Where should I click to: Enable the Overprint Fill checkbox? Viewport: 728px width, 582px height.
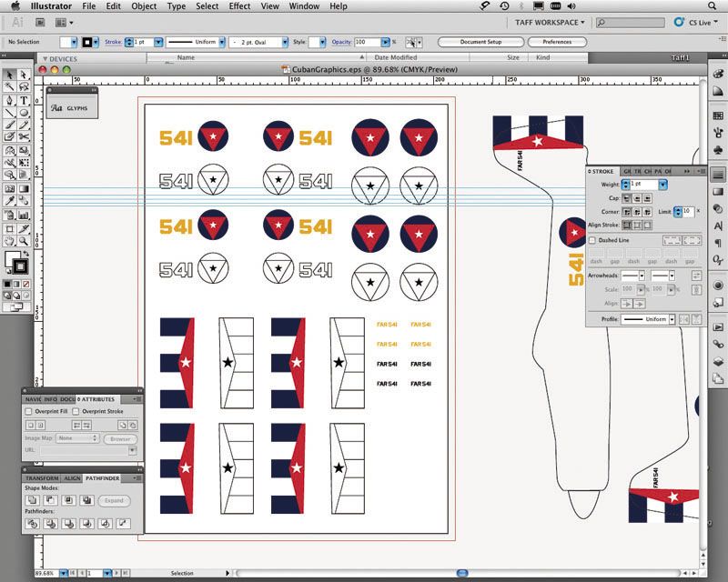pyautogui.click(x=28, y=411)
